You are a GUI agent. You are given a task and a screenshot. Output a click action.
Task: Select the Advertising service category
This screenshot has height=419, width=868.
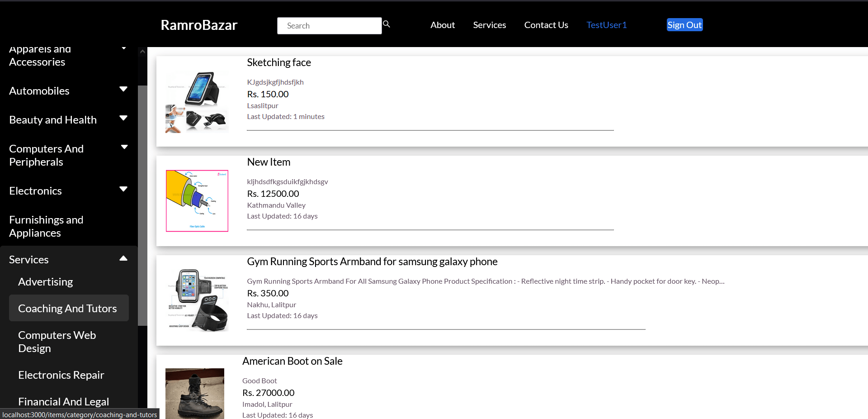(45, 281)
